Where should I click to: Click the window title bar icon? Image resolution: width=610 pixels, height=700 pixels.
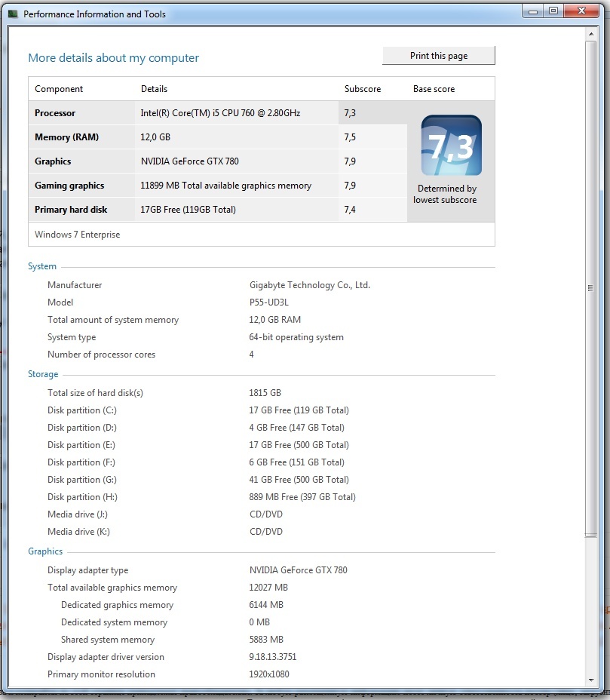coord(13,14)
